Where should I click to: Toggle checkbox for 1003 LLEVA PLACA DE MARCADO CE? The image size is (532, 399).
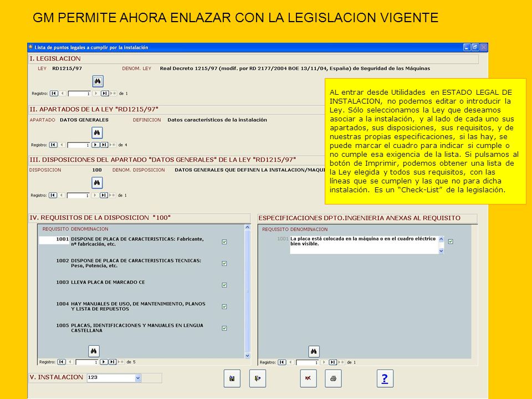[x=224, y=285]
